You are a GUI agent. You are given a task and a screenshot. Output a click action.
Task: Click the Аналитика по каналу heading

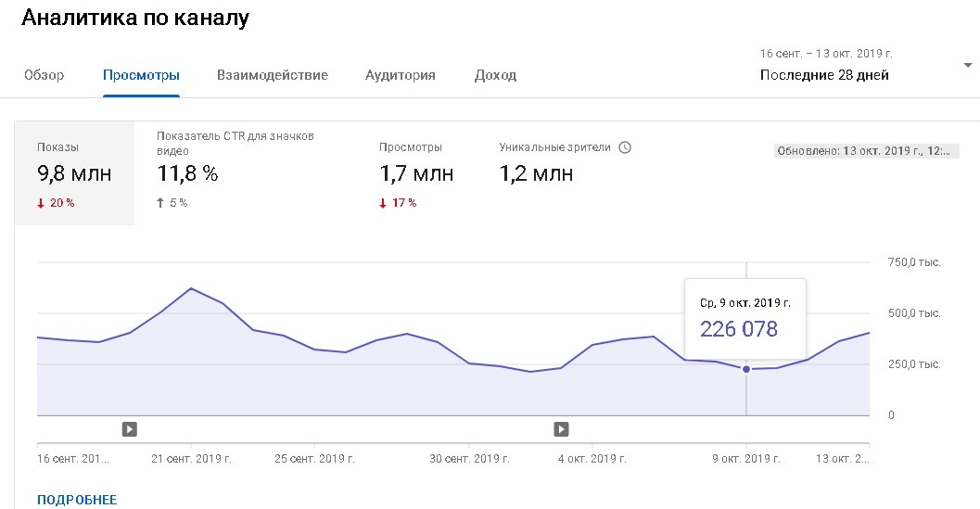point(134,18)
